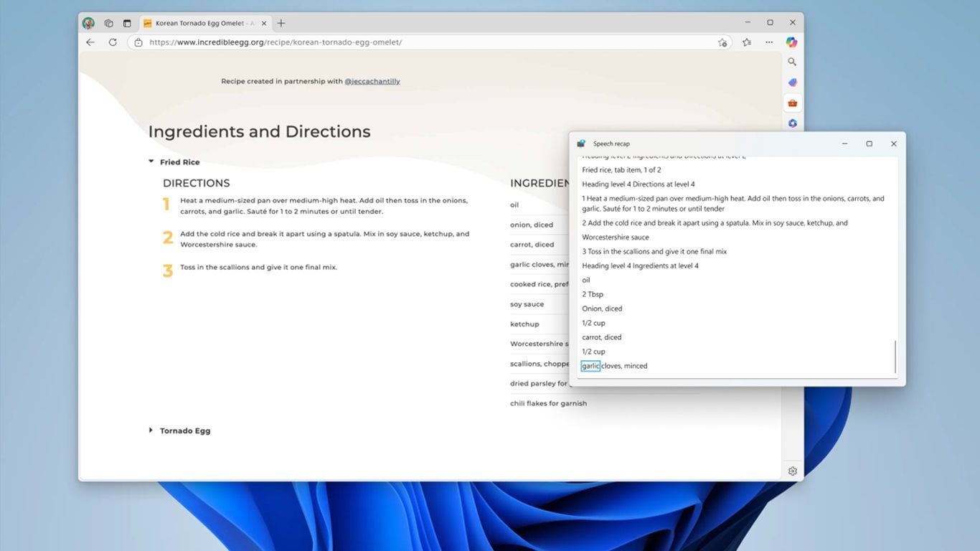Viewport: 980px width, 551px height.
Task: Open the Tools briefcase sidebar icon
Action: pyautogui.click(x=792, y=103)
